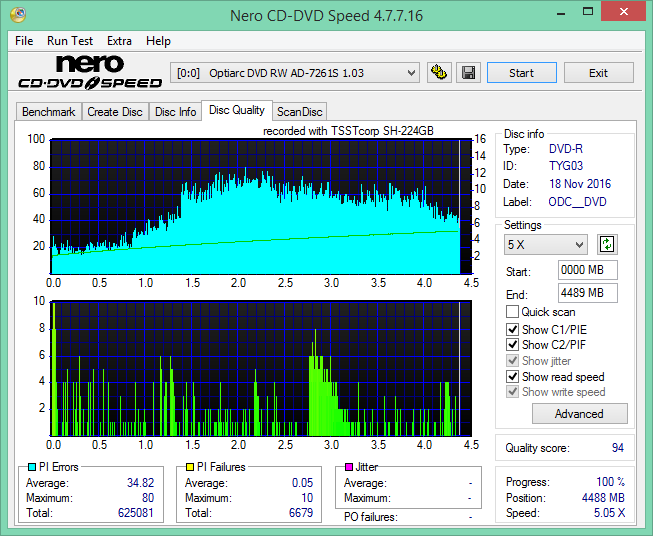Open the 5 X speed dropdown

pos(546,244)
